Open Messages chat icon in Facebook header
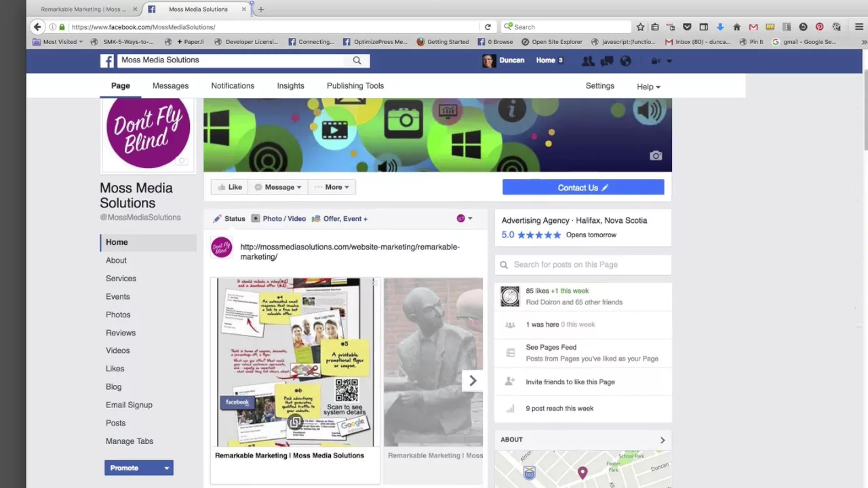This screenshot has width=868, height=488. click(607, 61)
